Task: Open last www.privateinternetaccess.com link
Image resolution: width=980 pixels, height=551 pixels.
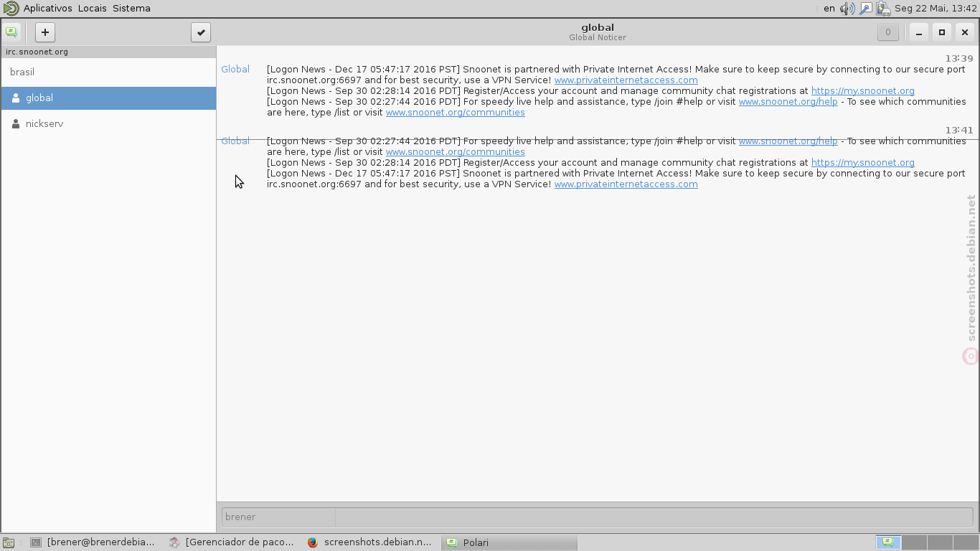Action: click(x=626, y=184)
